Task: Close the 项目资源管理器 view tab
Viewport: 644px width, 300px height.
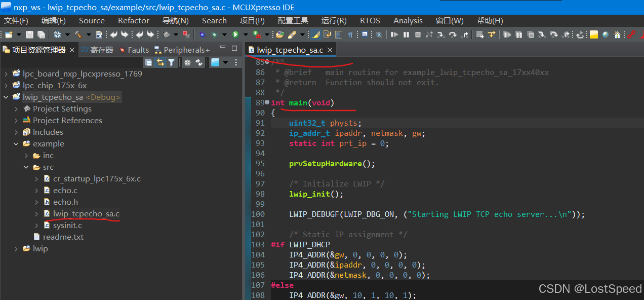Action: 72,50
